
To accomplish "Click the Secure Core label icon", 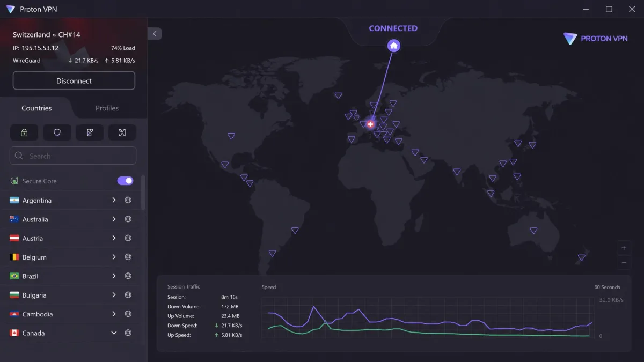I will (15, 181).
